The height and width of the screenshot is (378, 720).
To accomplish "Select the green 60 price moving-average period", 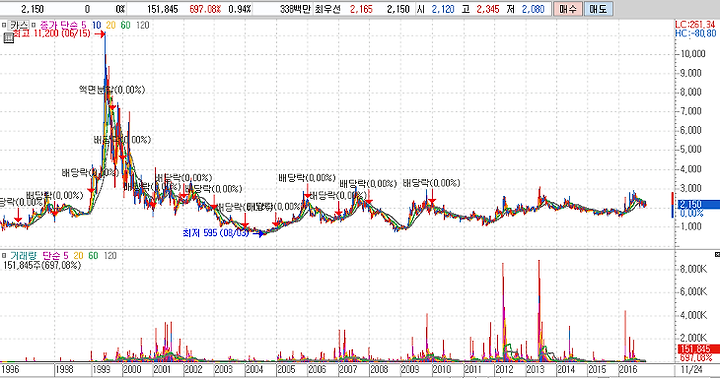I will (x=125, y=25).
